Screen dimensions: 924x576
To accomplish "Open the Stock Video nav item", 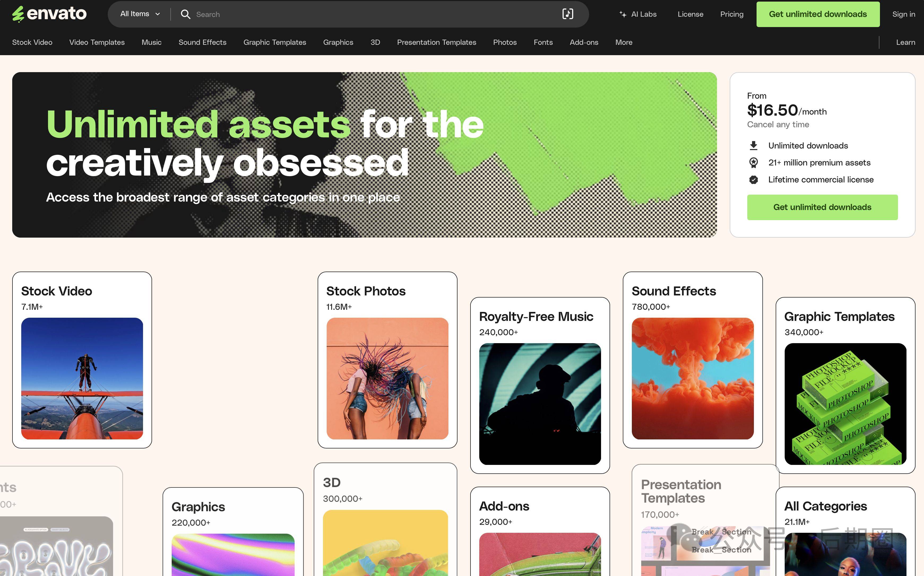I will 32,42.
